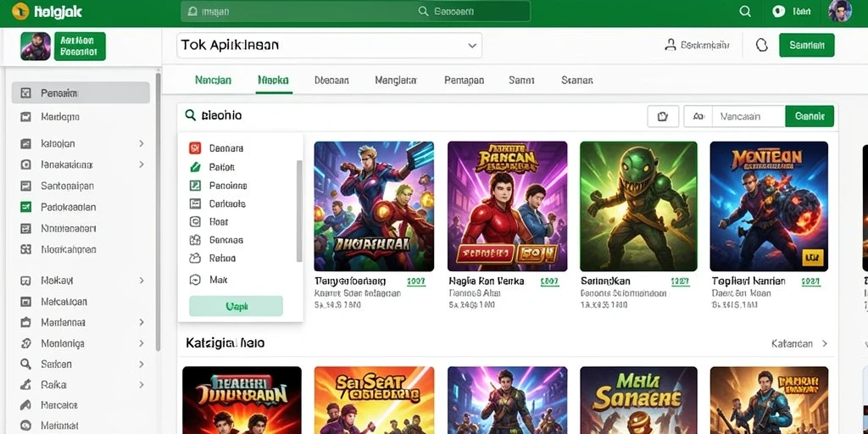Viewport: 868px width, 434px height.
Task: Click the Melcatuoan sidebar icon
Action: (25, 302)
